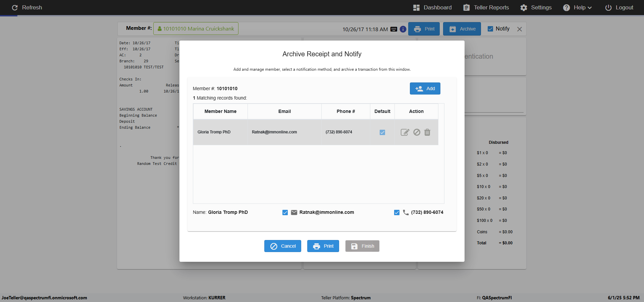
Task: Click the Add member button
Action: pyautogui.click(x=425, y=88)
